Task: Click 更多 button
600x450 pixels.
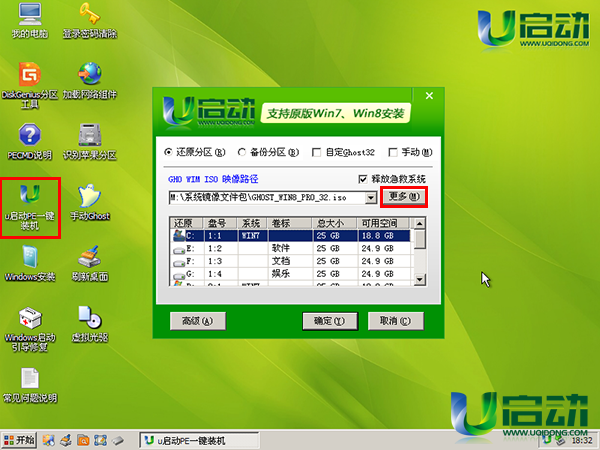Action: coord(404,197)
